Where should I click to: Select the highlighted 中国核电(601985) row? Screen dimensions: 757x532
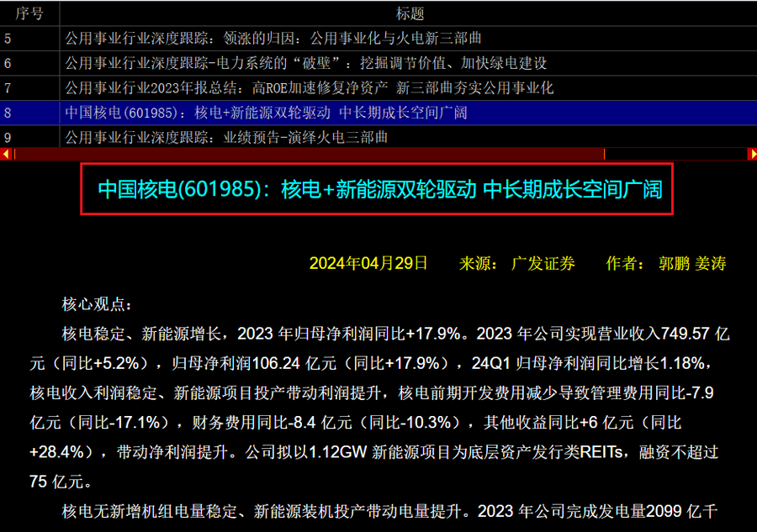(266, 113)
